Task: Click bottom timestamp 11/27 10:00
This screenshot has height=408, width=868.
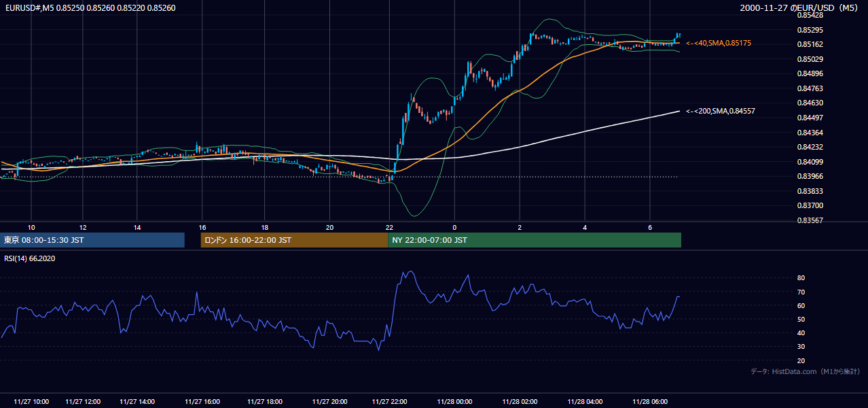Action: (31, 402)
